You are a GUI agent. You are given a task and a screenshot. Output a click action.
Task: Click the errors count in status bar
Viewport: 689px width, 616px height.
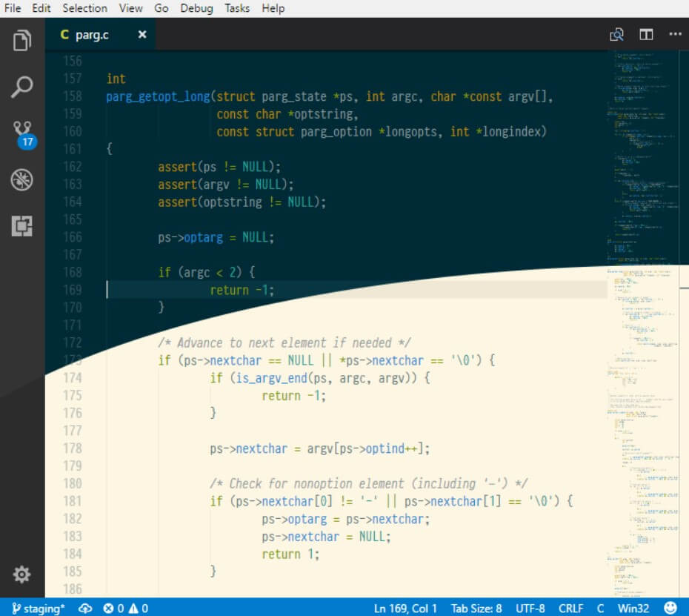(x=113, y=608)
